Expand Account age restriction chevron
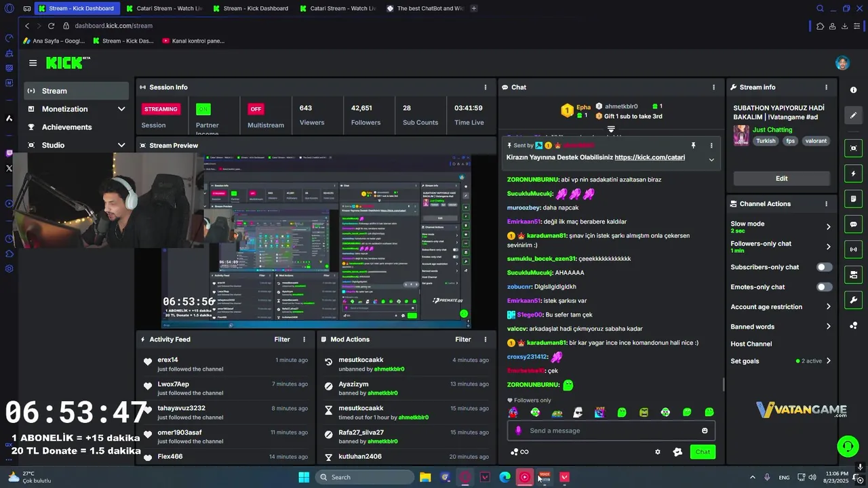This screenshot has width=868, height=488. [x=828, y=307]
